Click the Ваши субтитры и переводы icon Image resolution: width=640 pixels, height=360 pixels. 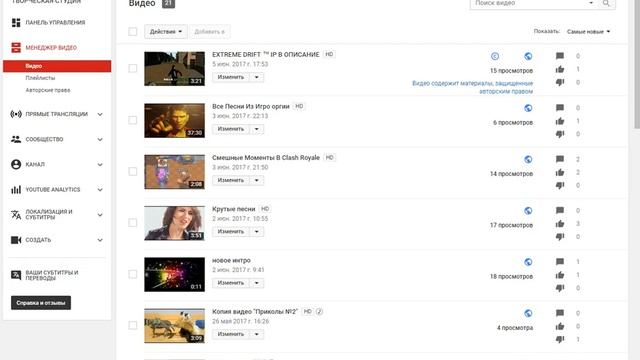(16, 275)
